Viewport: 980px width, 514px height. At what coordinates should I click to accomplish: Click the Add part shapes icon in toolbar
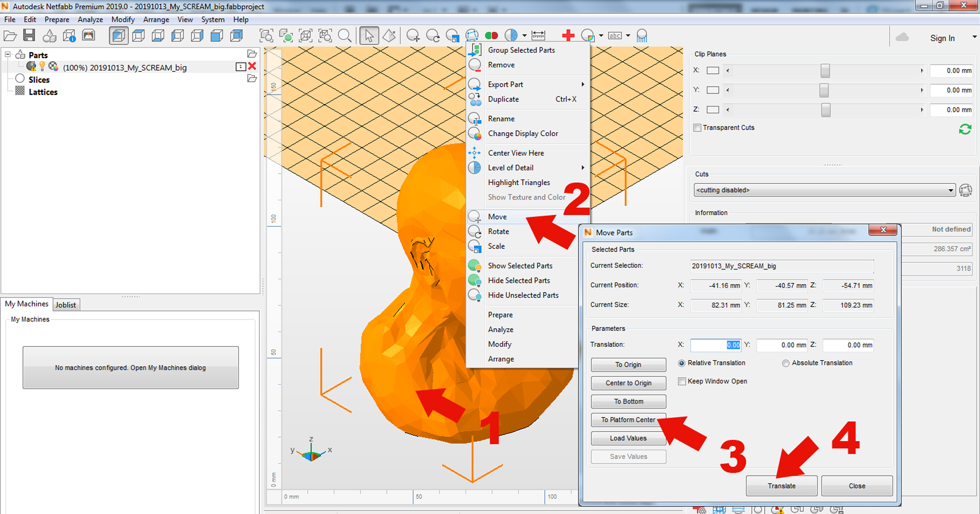[x=50, y=36]
